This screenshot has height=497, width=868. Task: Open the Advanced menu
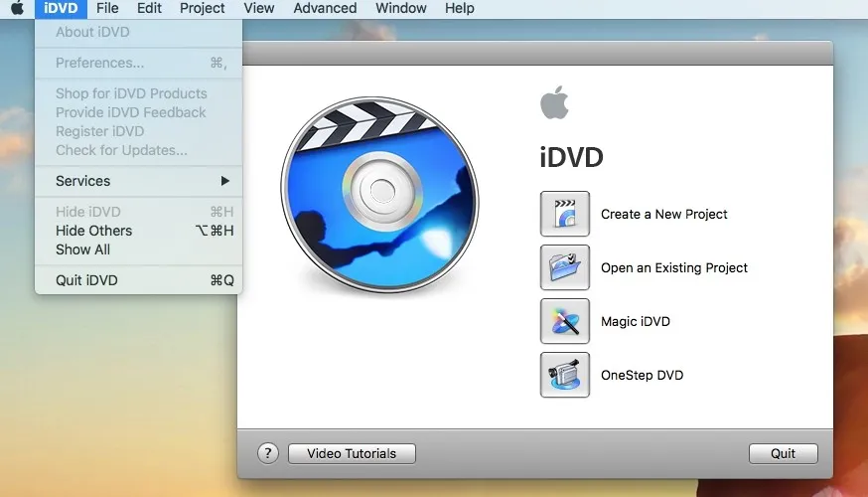[x=325, y=8]
